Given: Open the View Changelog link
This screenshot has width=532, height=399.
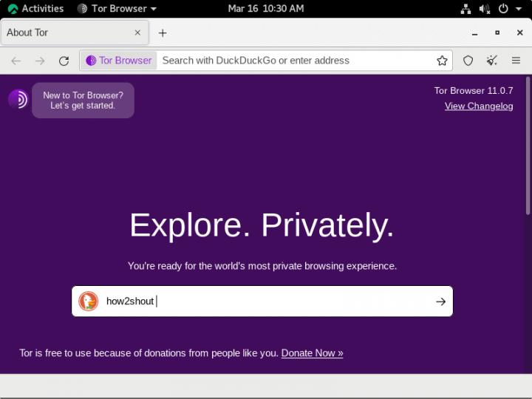Looking at the screenshot, I should (x=478, y=106).
